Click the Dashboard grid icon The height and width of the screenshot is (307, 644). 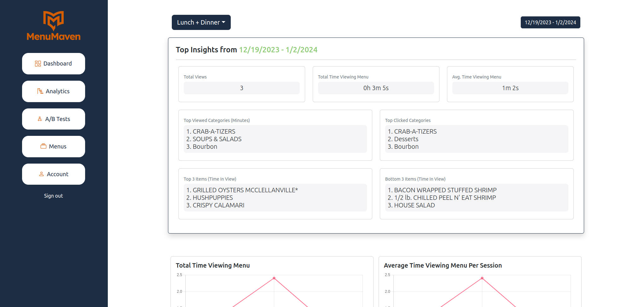38,64
